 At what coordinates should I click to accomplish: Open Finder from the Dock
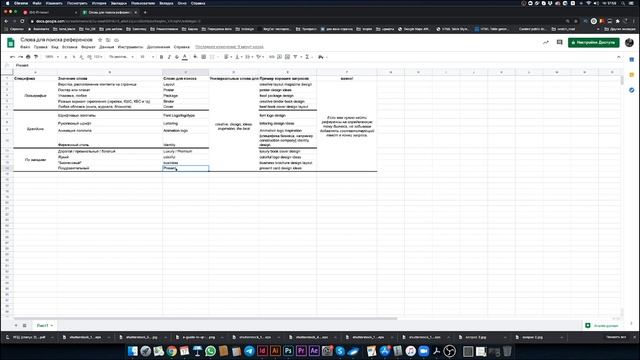point(132,351)
